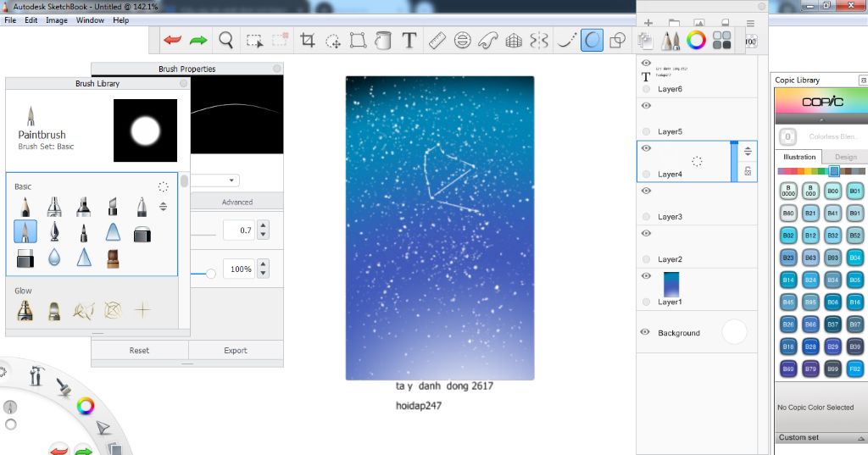The height and width of the screenshot is (455, 868).
Task: Select the Transform distort tool
Action: [359, 41]
